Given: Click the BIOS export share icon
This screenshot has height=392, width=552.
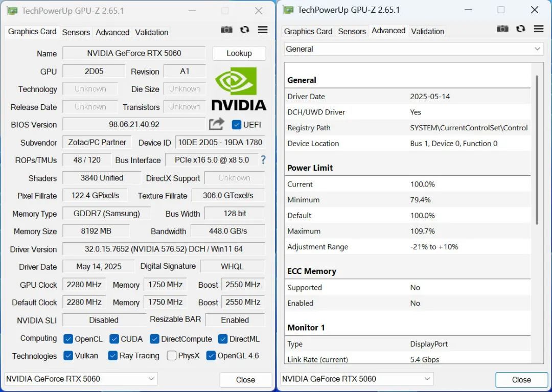Looking at the screenshot, I should [x=217, y=124].
